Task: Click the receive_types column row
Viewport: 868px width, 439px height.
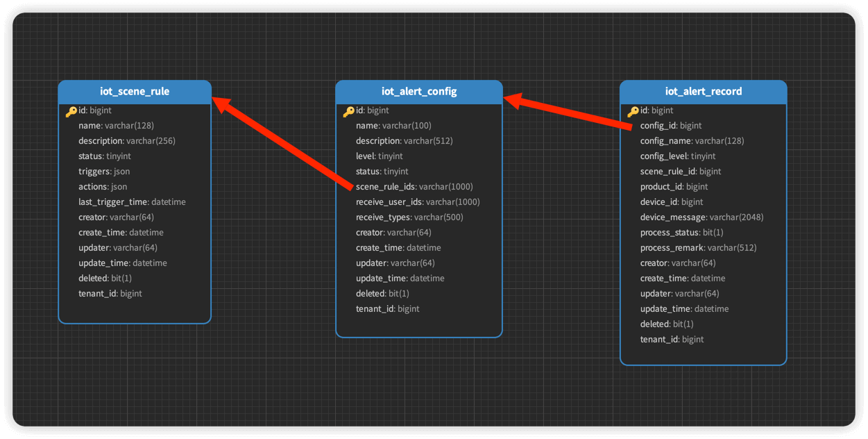Action: coord(409,217)
